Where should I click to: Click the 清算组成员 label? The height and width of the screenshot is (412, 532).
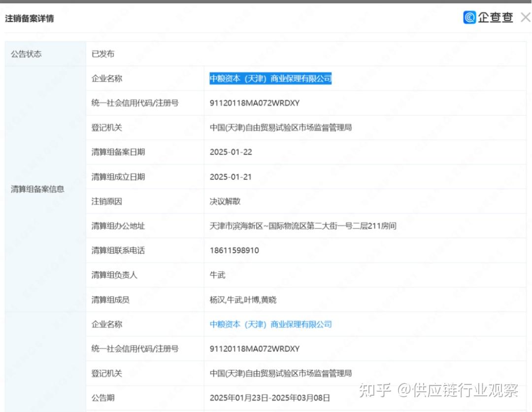pyautogui.click(x=110, y=300)
